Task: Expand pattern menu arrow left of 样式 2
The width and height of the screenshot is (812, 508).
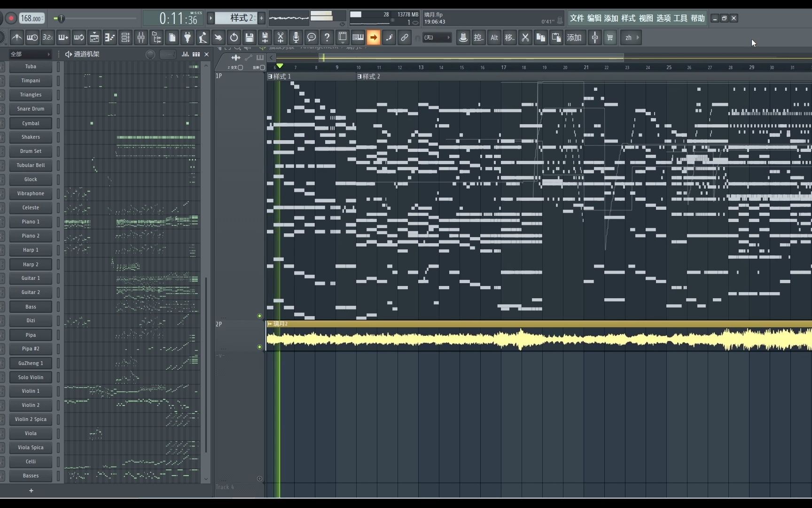Action: pos(211,18)
